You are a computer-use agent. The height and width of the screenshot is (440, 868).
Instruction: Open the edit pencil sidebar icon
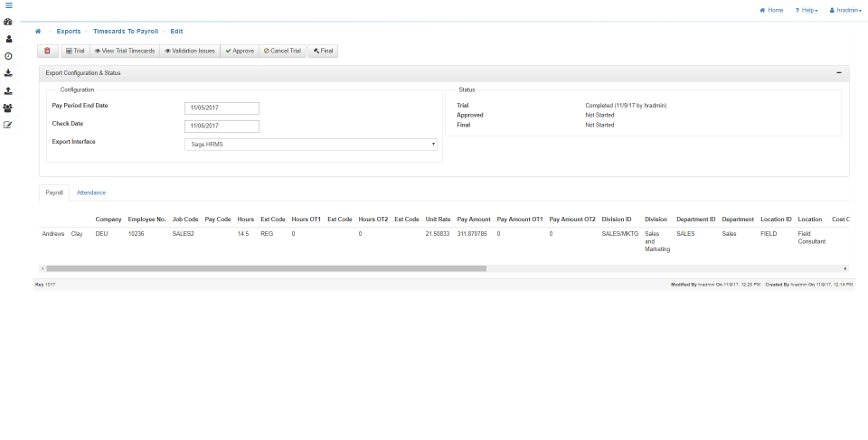tap(8, 125)
